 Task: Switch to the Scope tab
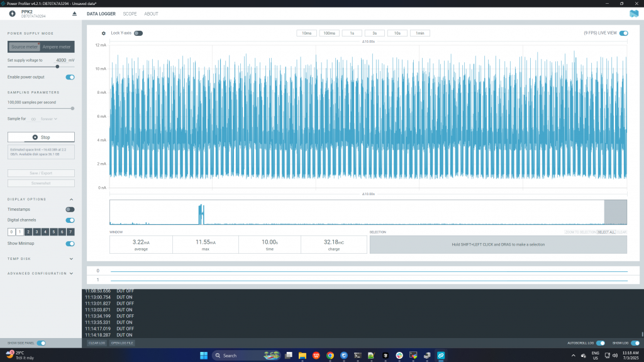(x=130, y=13)
